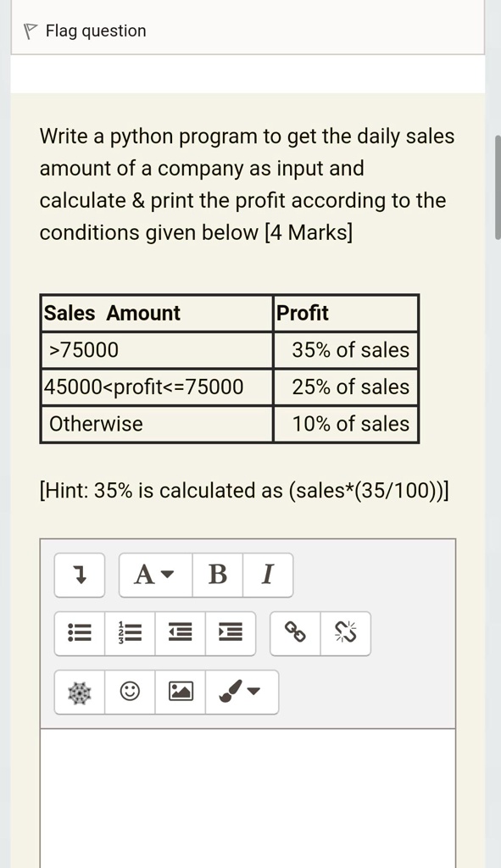This screenshot has width=501, height=868.
Task: Click the hint text about 35% calculation
Action: tap(244, 491)
